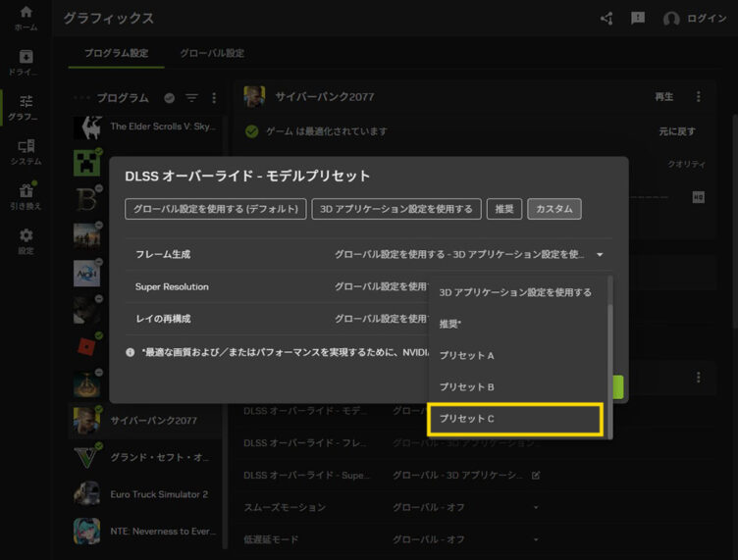Click the edit icon beside DLSS Super Resolution
This screenshot has width=738, height=560.
click(x=535, y=476)
